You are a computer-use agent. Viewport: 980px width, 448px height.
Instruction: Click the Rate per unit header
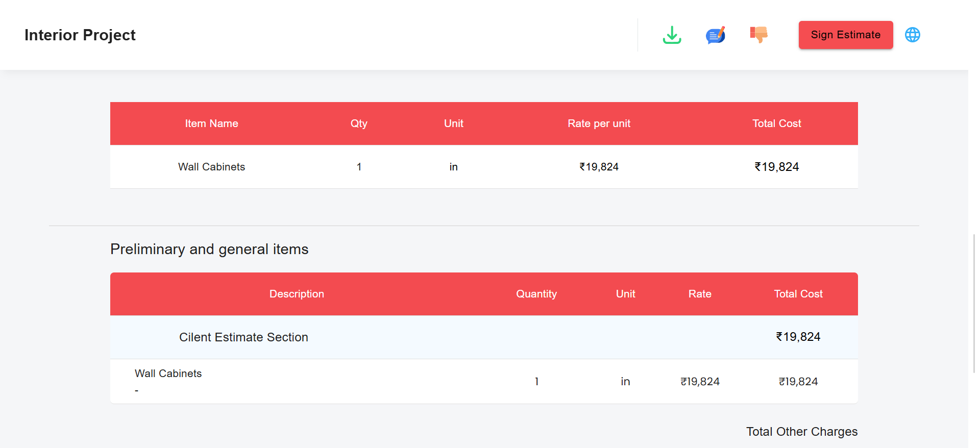click(x=599, y=123)
